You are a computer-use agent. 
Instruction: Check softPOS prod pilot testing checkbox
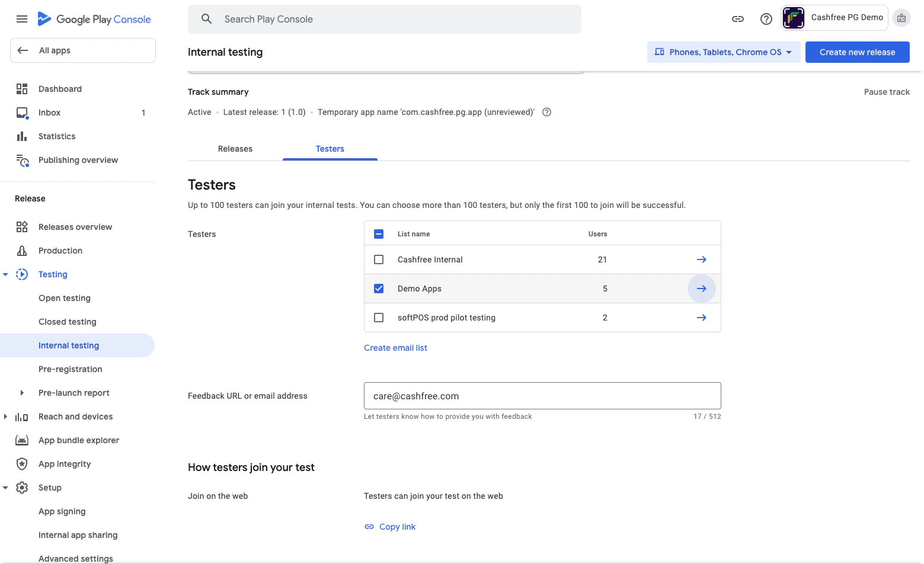379,318
